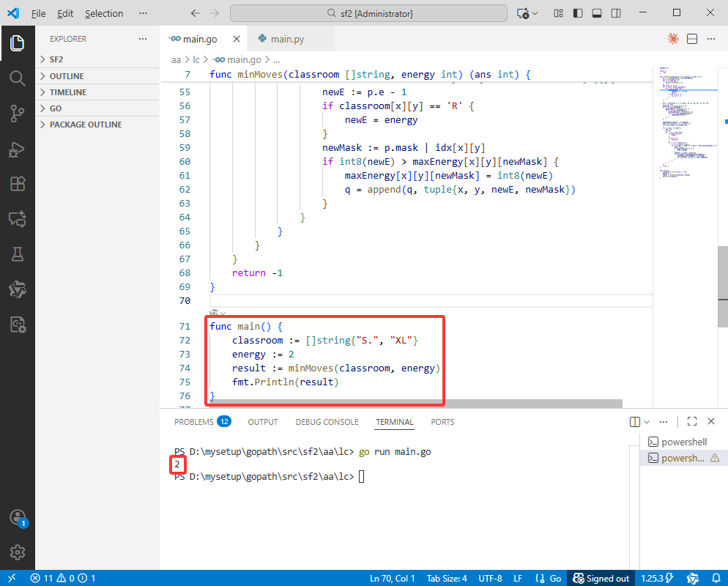Open editor More Actions ellipsis
Image resolution: width=728 pixels, height=586 pixels.
[x=711, y=39]
